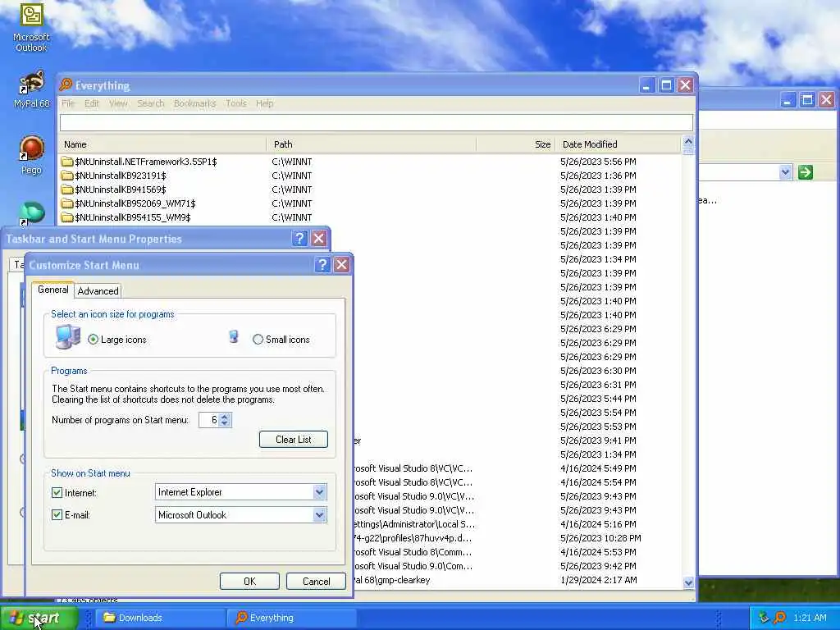Screen dimensions: 840x630
Task: Click date 5/26/2023 10:28 PM
Action: (600, 538)
